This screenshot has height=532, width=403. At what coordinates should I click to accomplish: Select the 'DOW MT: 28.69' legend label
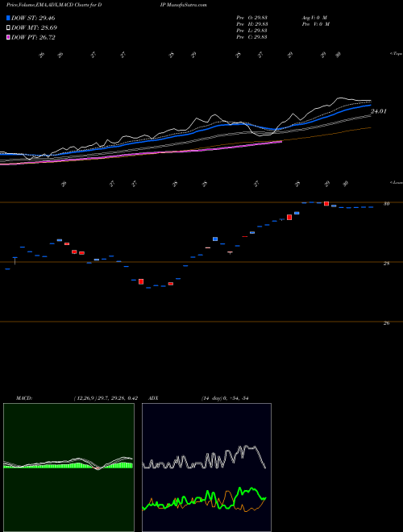pyautogui.click(x=35, y=28)
